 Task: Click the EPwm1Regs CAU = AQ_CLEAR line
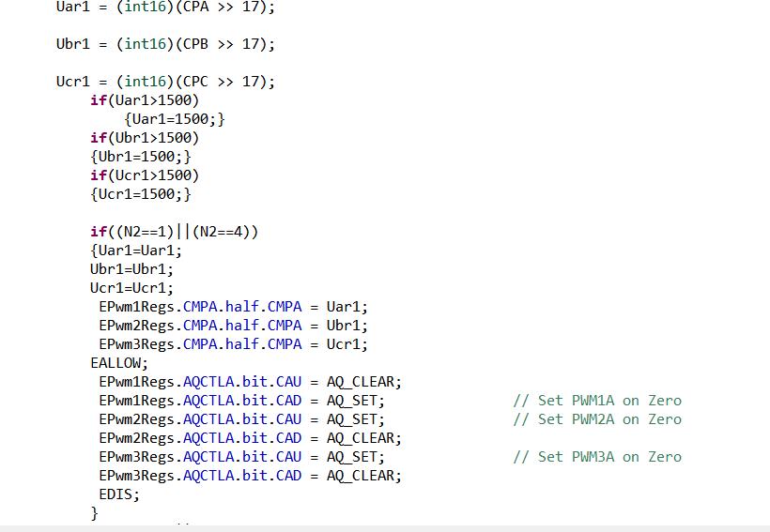pos(250,382)
